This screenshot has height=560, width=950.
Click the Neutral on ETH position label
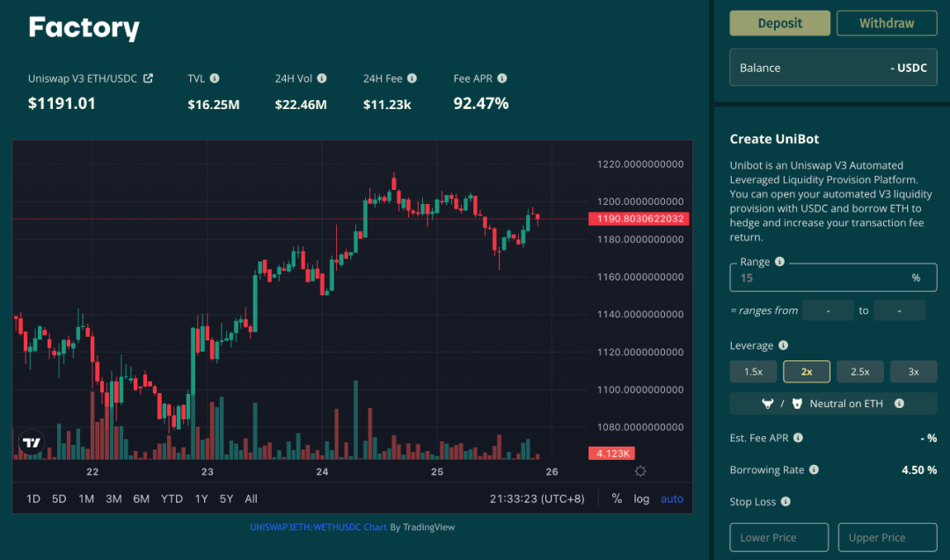(x=846, y=404)
